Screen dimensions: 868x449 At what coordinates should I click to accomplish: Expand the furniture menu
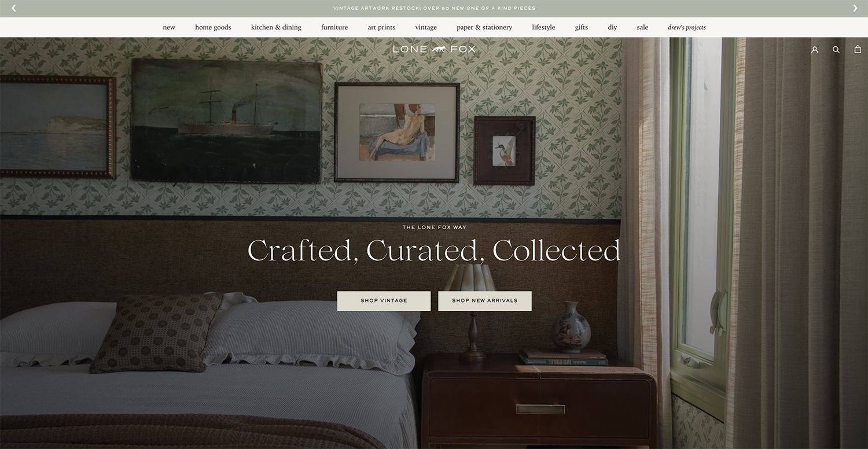[334, 27]
